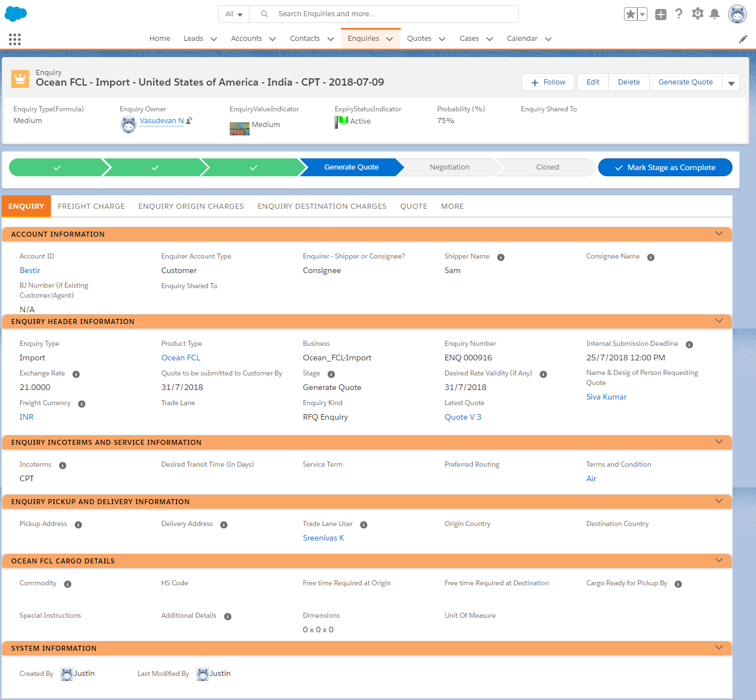Open the App Launcher grid icon
The width and height of the screenshot is (756, 700).
coord(15,39)
